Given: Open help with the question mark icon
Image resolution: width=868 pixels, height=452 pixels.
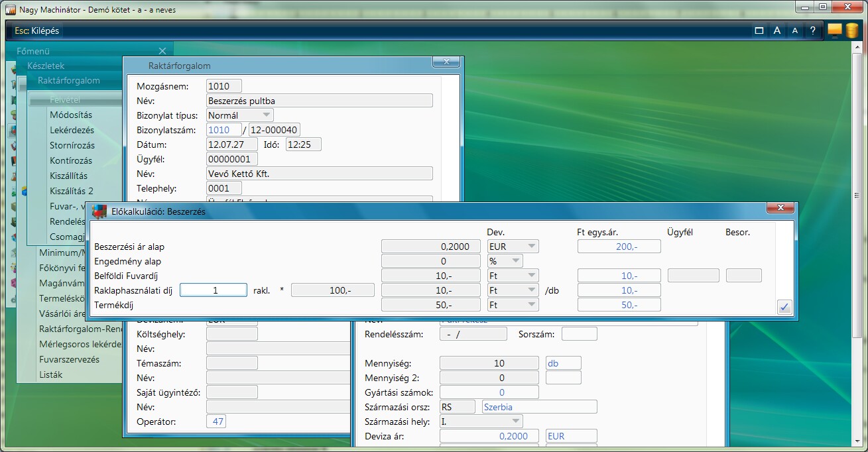Looking at the screenshot, I should pyautogui.click(x=813, y=31).
